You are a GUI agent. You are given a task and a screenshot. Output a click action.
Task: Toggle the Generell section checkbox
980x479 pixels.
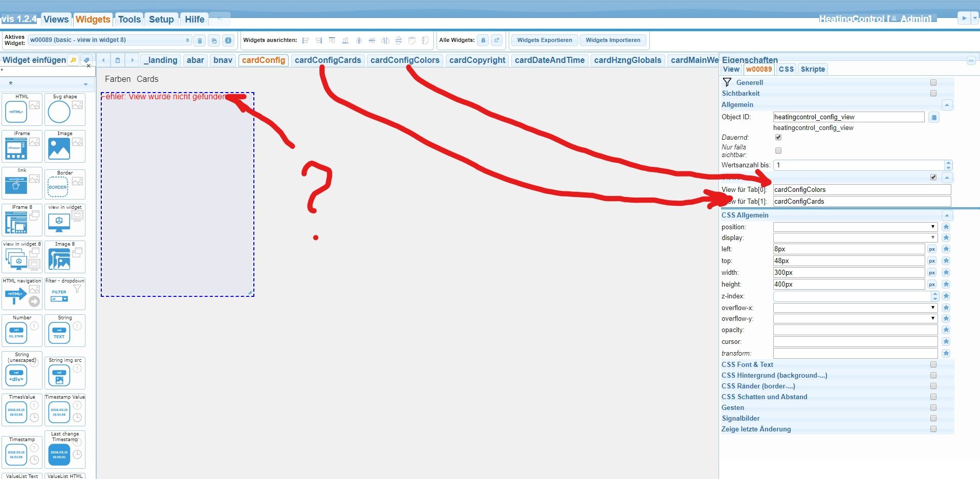point(933,82)
